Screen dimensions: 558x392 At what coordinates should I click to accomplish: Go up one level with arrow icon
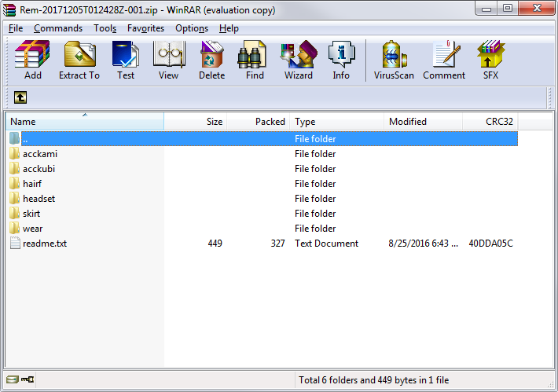20,97
